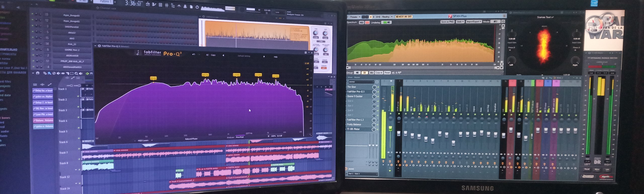This screenshot has width=644, height=194.
Task: Click Analyzer Pre+Post in Pro-Q 3
Action: pyautogui.click(x=240, y=137)
